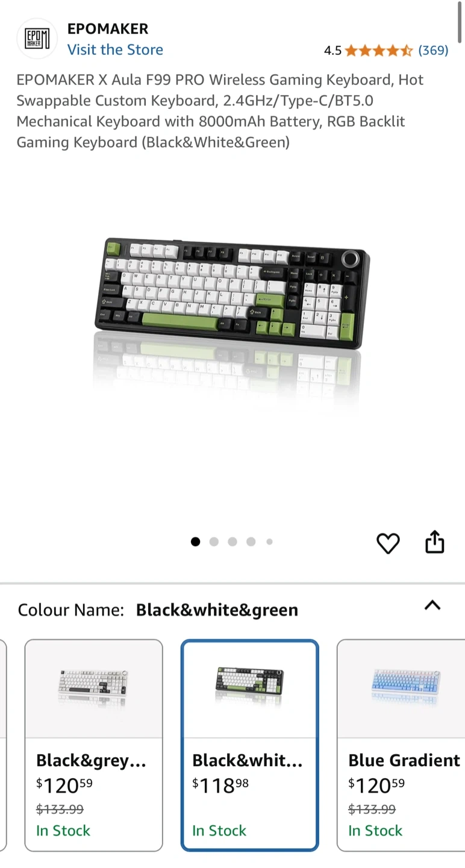Screen dimensions: 465x868
Task: Visit the Store link
Action: click(x=115, y=49)
